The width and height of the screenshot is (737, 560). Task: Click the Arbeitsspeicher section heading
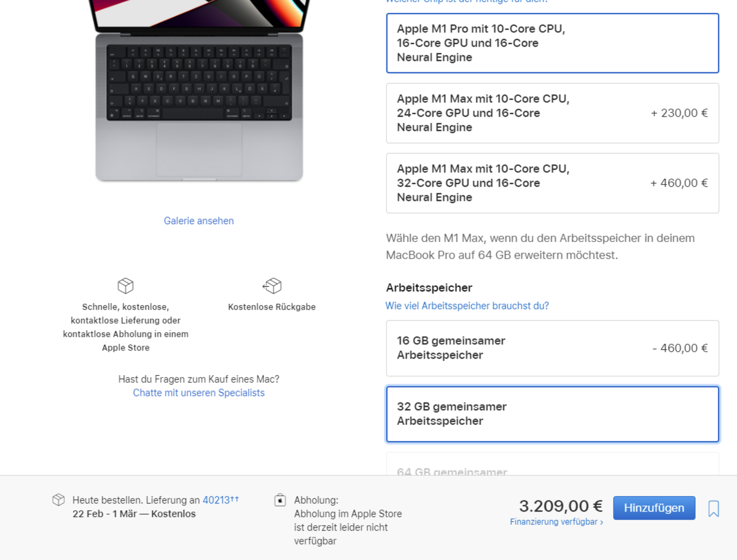(x=429, y=287)
